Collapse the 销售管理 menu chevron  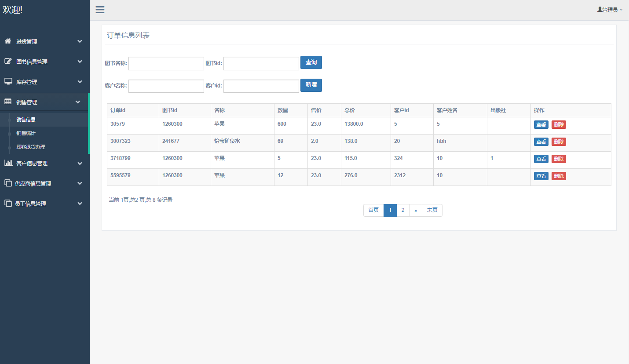78,102
